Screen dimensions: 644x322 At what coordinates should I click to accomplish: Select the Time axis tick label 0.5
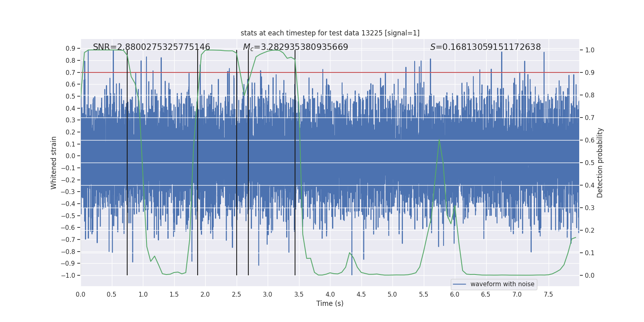[x=111, y=294]
